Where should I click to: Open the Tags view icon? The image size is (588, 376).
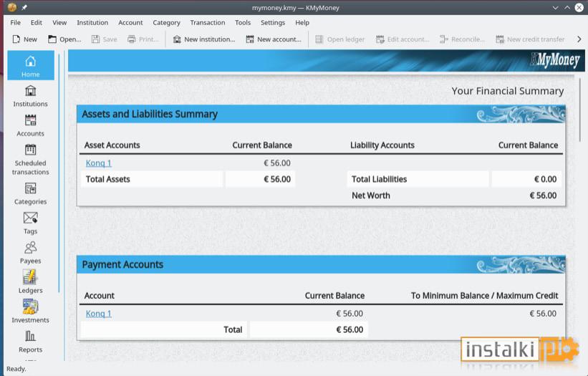point(30,218)
